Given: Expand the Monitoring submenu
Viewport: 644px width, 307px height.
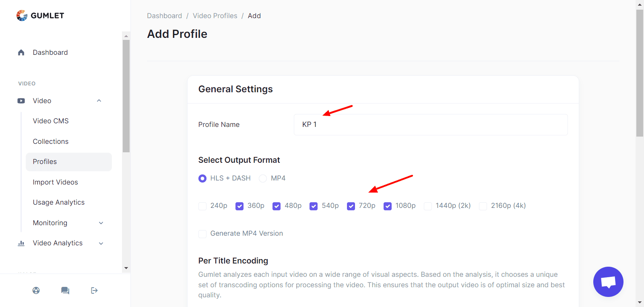Looking at the screenshot, I should (x=101, y=223).
